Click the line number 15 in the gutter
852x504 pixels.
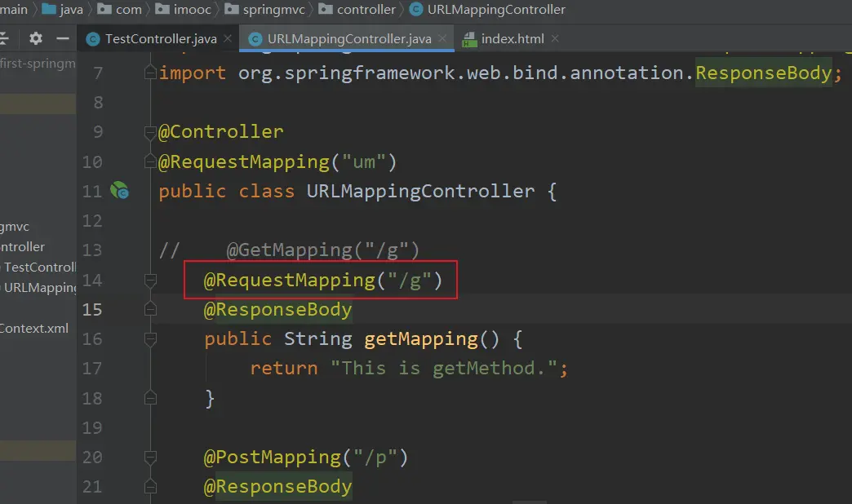coord(92,310)
